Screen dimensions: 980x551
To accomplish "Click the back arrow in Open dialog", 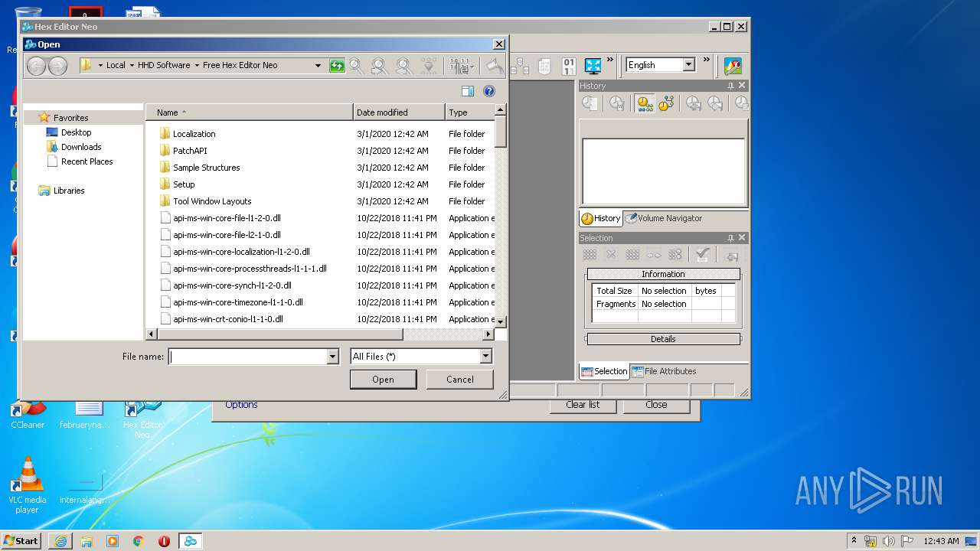I will 36,66.
